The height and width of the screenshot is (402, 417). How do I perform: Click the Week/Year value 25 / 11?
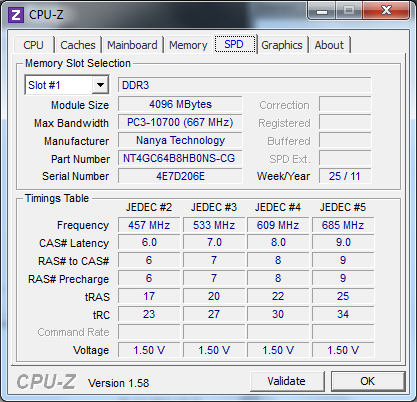[x=345, y=176]
